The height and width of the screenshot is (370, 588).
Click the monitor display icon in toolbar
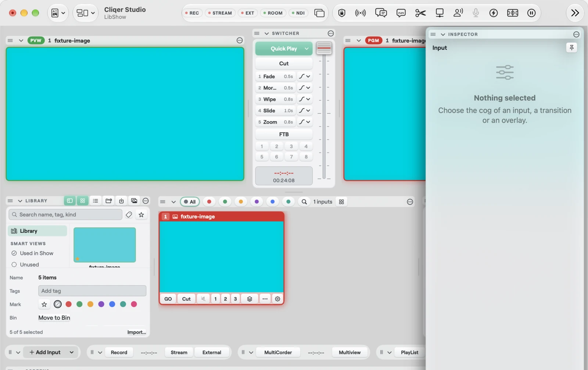(x=440, y=13)
